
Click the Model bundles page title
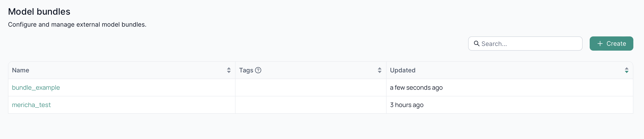point(39,11)
